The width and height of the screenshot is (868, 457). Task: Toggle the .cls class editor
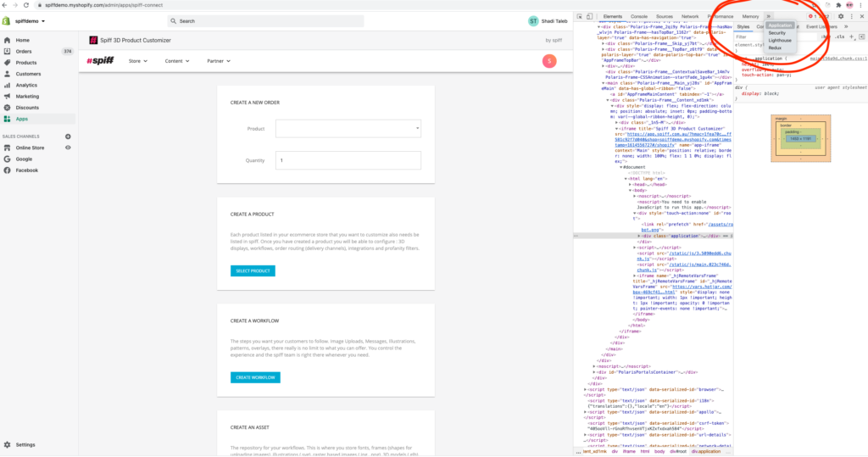coord(840,36)
